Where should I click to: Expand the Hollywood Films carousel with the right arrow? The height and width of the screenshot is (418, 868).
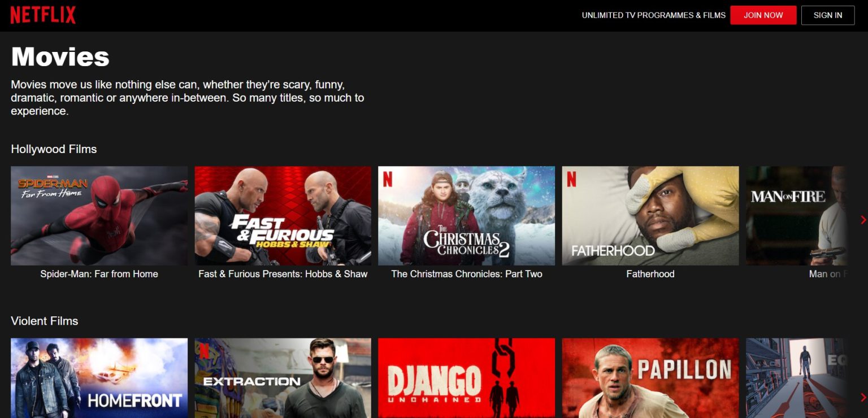(x=863, y=220)
